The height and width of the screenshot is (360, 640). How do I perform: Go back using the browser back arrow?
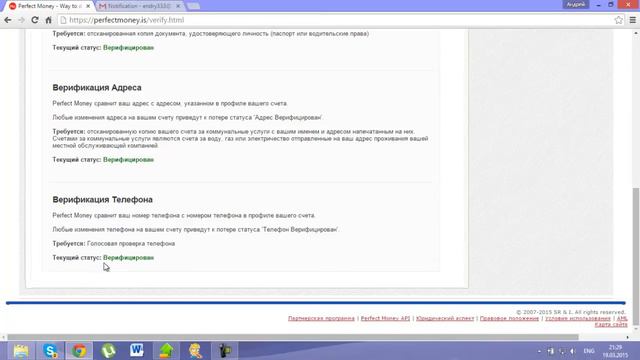coord(8,20)
